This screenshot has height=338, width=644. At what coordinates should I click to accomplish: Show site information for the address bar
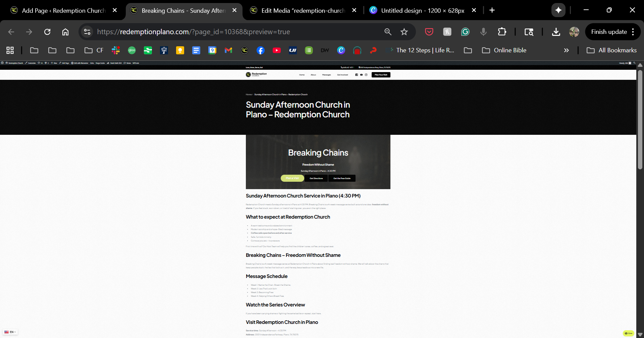(87, 32)
